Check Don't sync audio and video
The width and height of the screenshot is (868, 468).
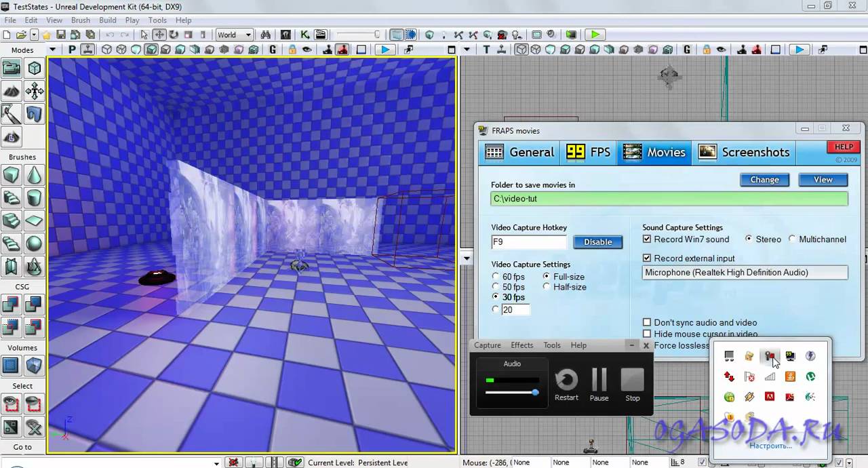[x=647, y=323]
